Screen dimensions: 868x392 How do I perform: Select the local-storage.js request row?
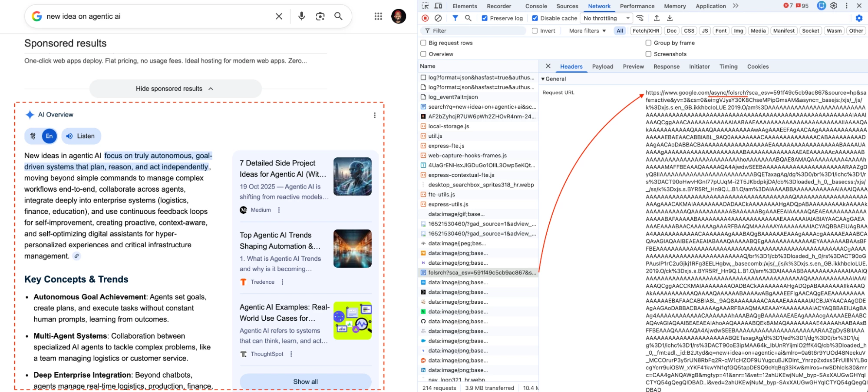pyautogui.click(x=478, y=126)
